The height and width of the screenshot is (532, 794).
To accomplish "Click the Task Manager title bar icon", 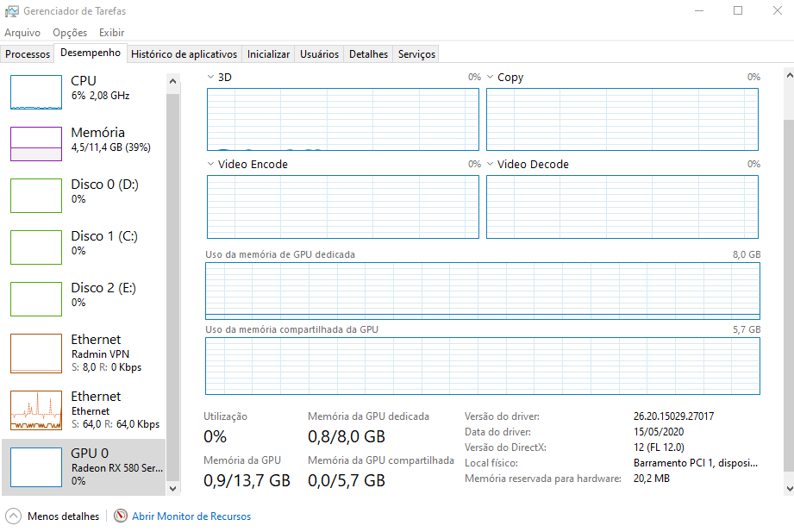I will pos(12,11).
